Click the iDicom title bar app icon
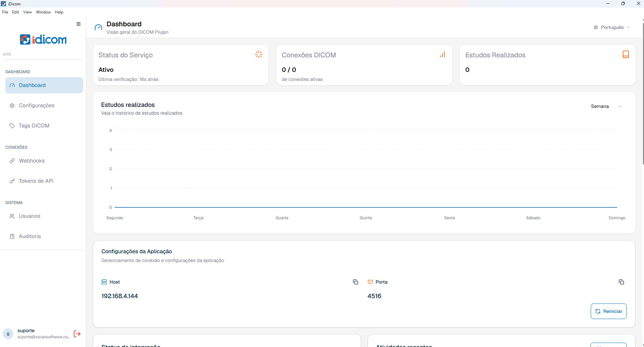The image size is (644, 347). tap(3, 4)
